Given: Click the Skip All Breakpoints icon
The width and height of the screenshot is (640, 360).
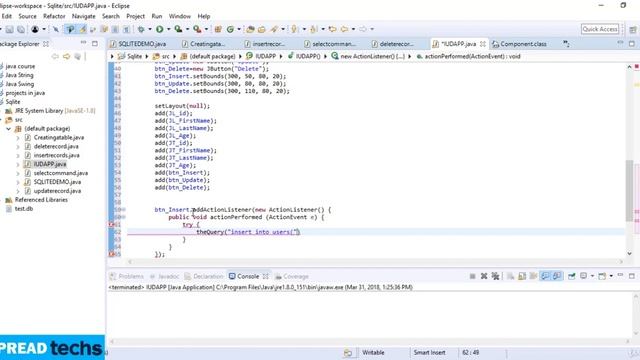Looking at the screenshot, I should pyautogui.click(x=56, y=29).
